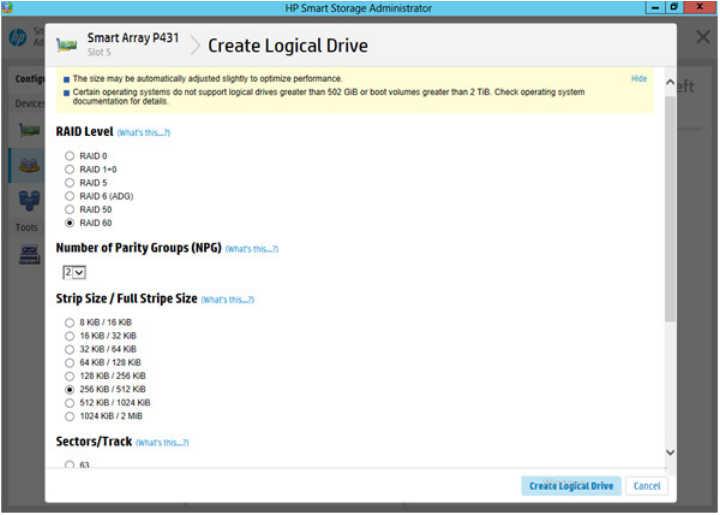Click the Tools label in sidebar
This screenshot has width=720, height=515.
point(27,227)
